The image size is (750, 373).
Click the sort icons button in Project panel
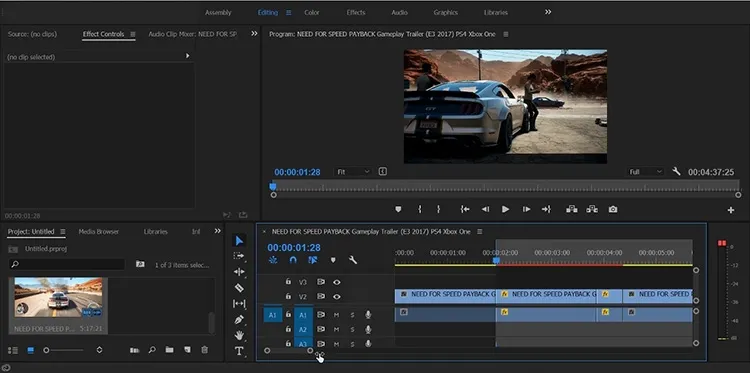pyautogui.click(x=99, y=350)
